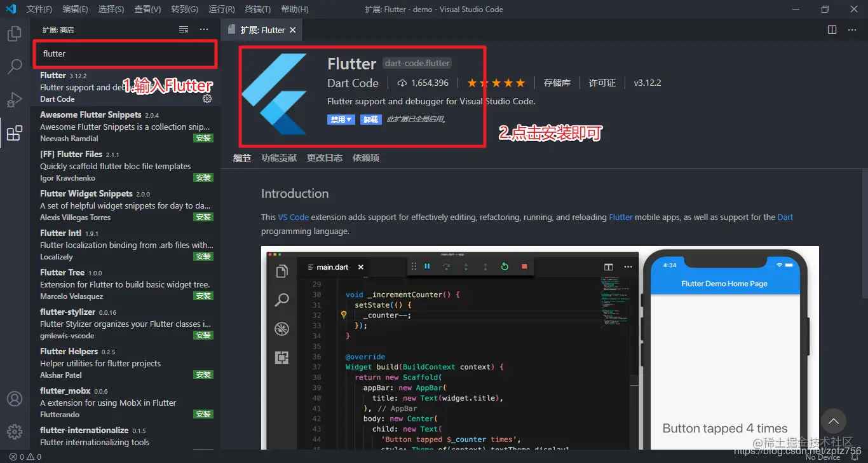Image resolution: width=868 pixels, height=463 pixels.
Task: Click the clear extensions search results icon
Action: pos(184,30)
